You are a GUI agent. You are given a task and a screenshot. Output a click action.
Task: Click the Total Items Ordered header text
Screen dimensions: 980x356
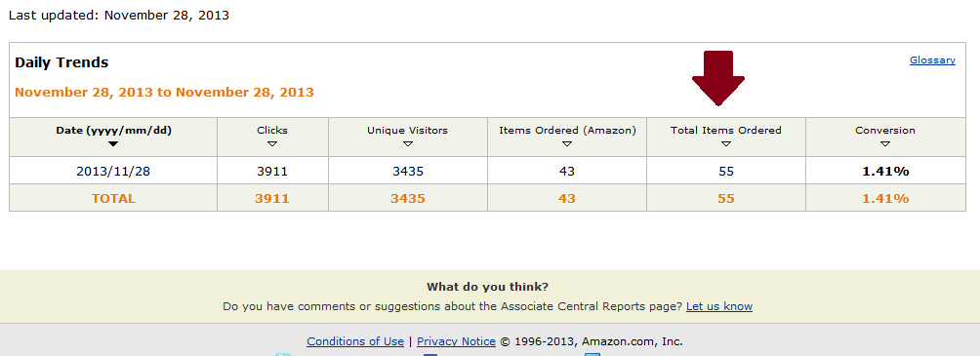pos(725,131)
